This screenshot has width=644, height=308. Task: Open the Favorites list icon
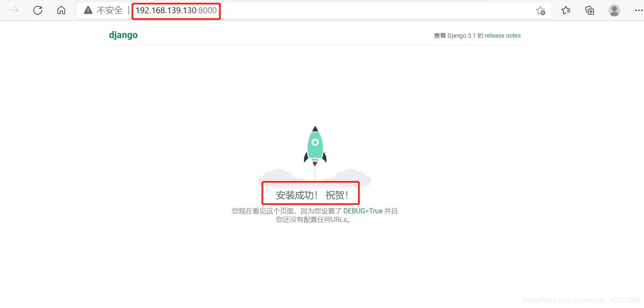(x=565, y=10)
